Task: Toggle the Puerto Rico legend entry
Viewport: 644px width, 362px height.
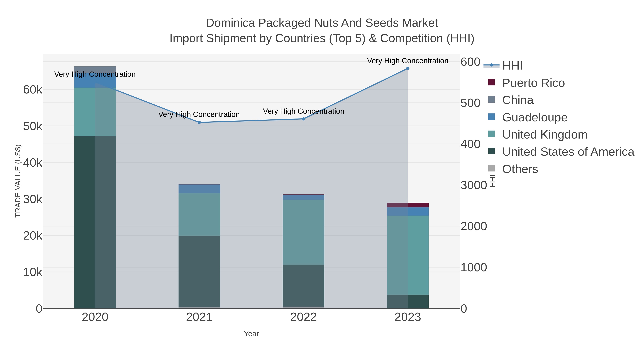Action: point(526,83)
